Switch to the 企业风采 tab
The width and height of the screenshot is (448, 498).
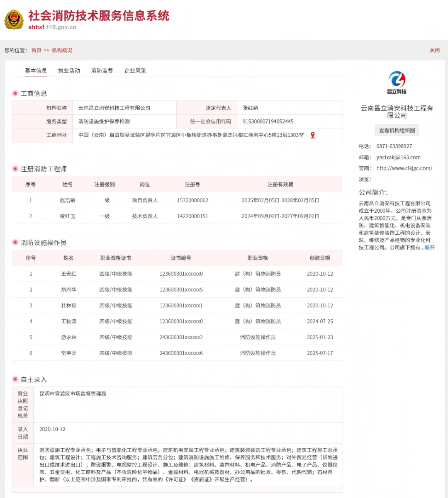(135, 70)
